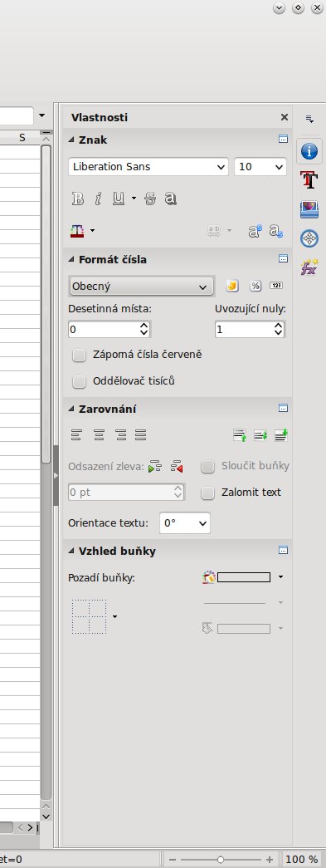Screen dimensions: 326x868
Task: Open Orientace textu angle dropdown
Action: coord(184,523)
